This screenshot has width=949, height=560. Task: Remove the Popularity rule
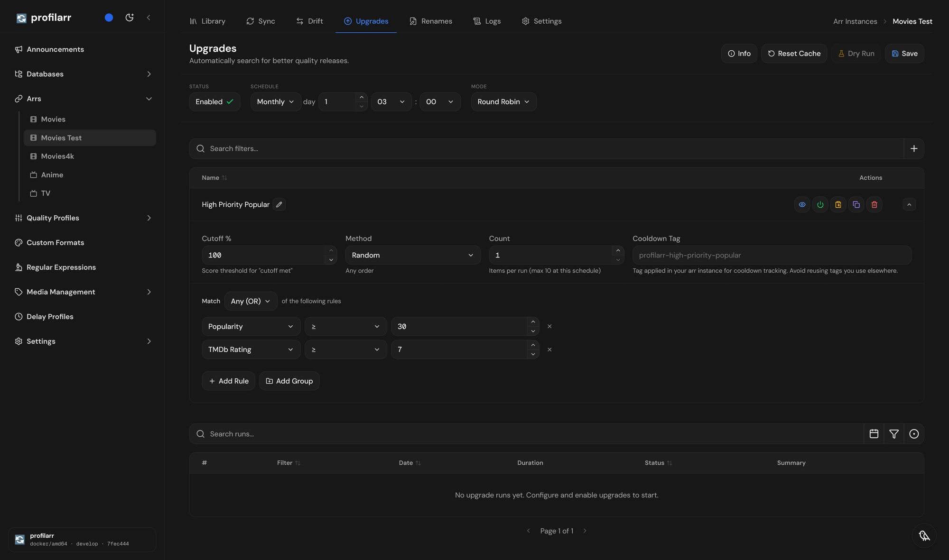tap(549, 326)
